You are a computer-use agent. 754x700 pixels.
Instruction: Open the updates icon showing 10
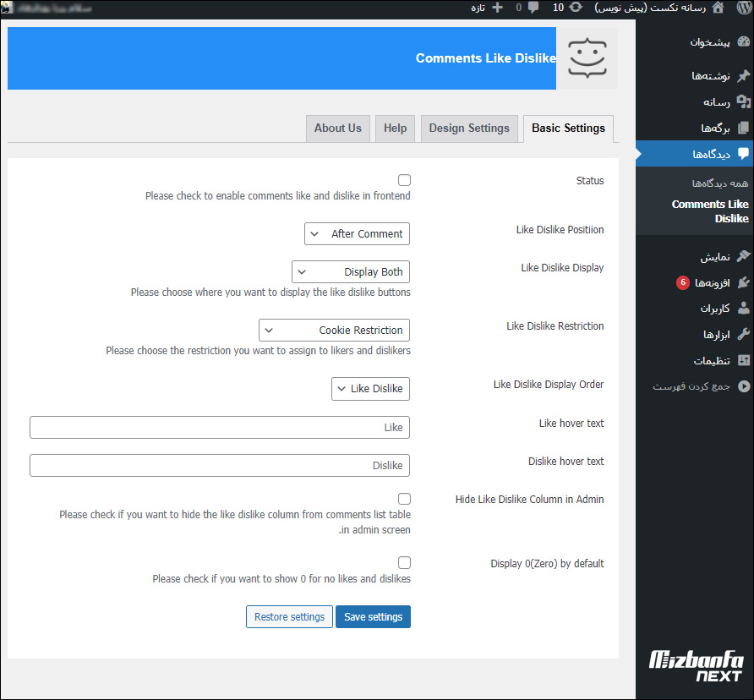click(576, 8)
